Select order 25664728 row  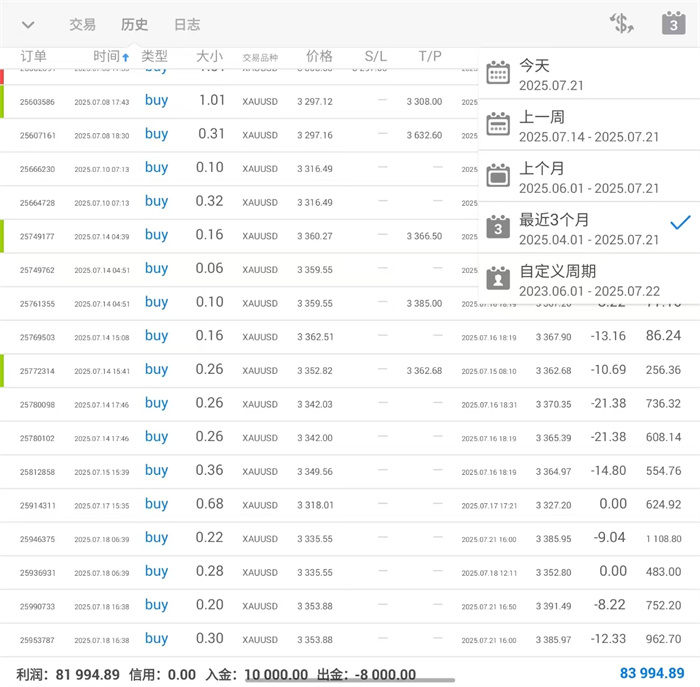click(x=239, y=203)
